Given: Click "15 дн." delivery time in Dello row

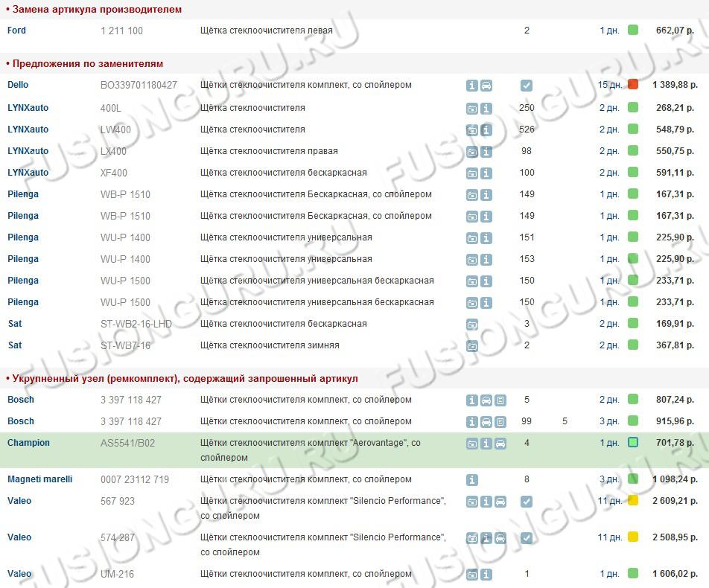Looking at the screenshot, I should pos(610,85).
